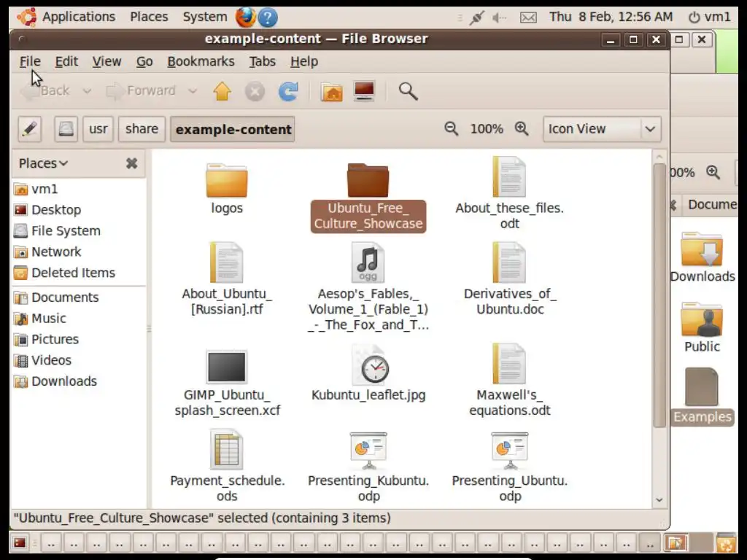Viewport: 747px width, 560px height.
Task: Select Payment_schedule.ods spreadsheet
Action: (x=228, y=466)
